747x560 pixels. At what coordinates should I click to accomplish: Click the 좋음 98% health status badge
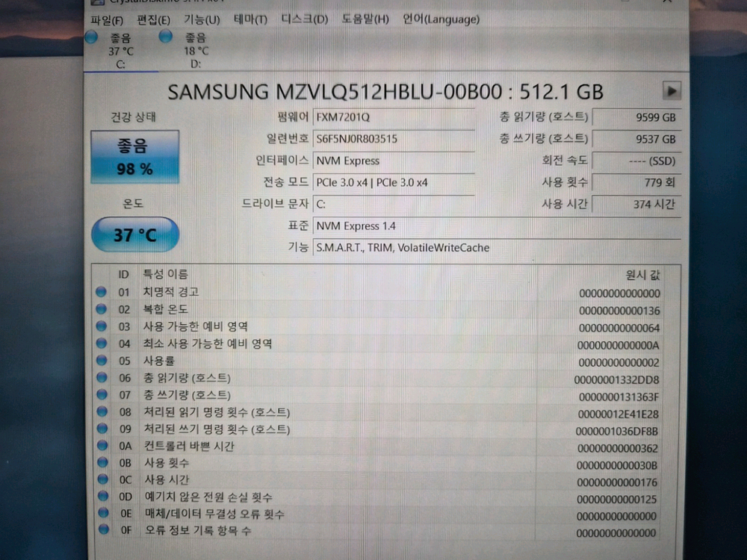point(134,158)
